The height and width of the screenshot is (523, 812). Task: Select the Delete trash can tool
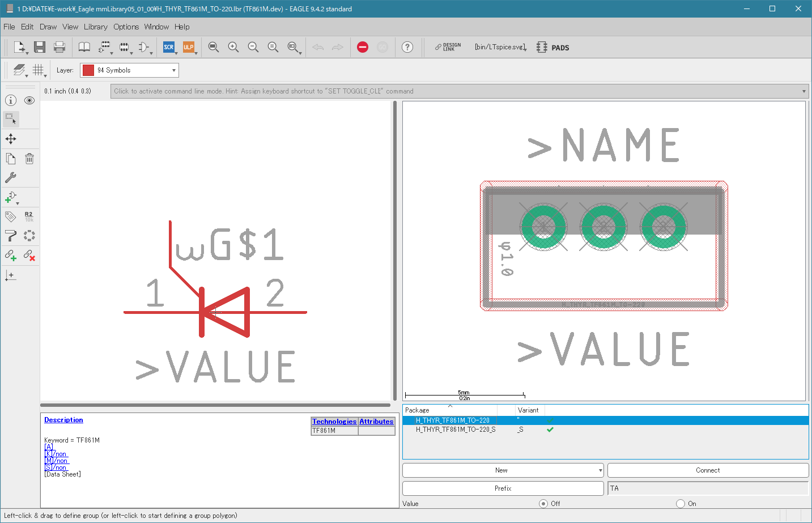tap(29, 159)
